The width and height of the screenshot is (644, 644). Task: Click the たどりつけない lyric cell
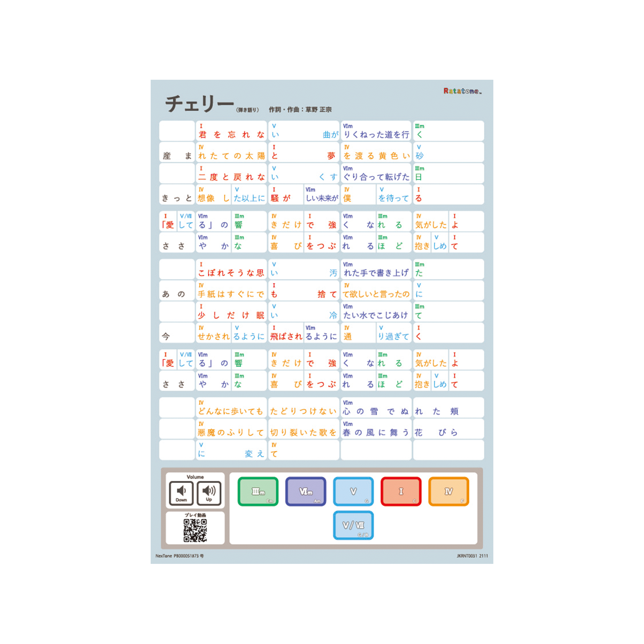[304, 407]
